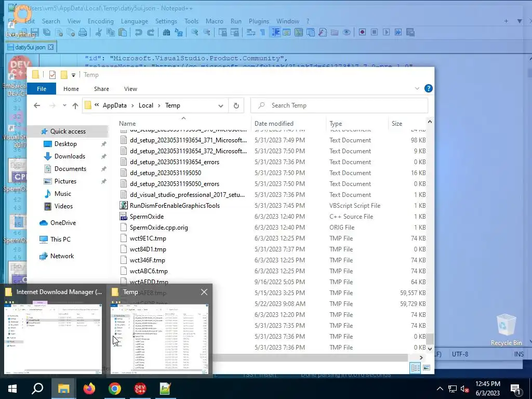Image resolution: width=532 pixels, height=399 pixels.
Task: Select the RunDismForEnableGraphicsTools script file
Action: point(175,206)
